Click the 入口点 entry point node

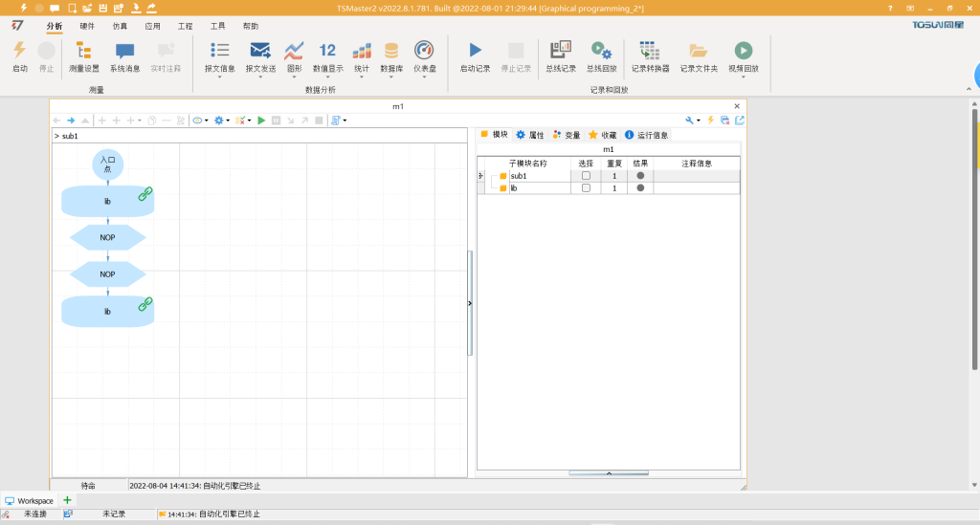click(107, 164)
